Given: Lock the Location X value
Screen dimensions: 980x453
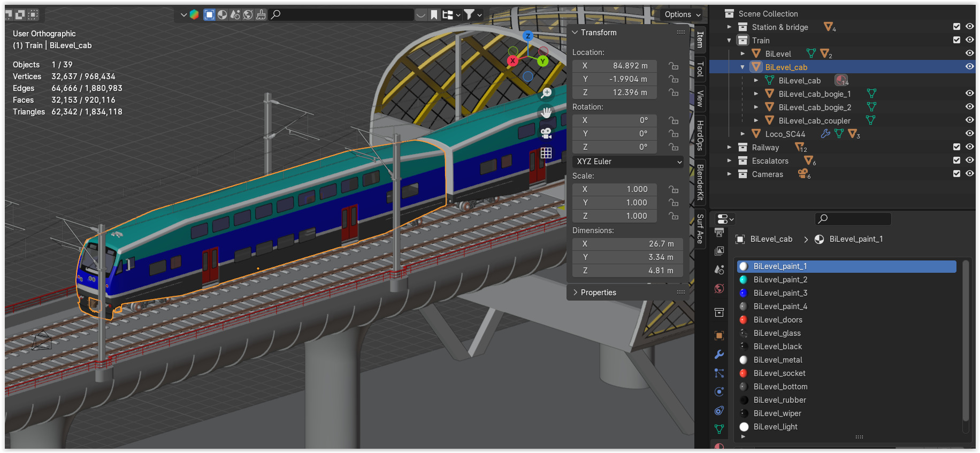Looking at the screenshot, I should pos(673,66).
